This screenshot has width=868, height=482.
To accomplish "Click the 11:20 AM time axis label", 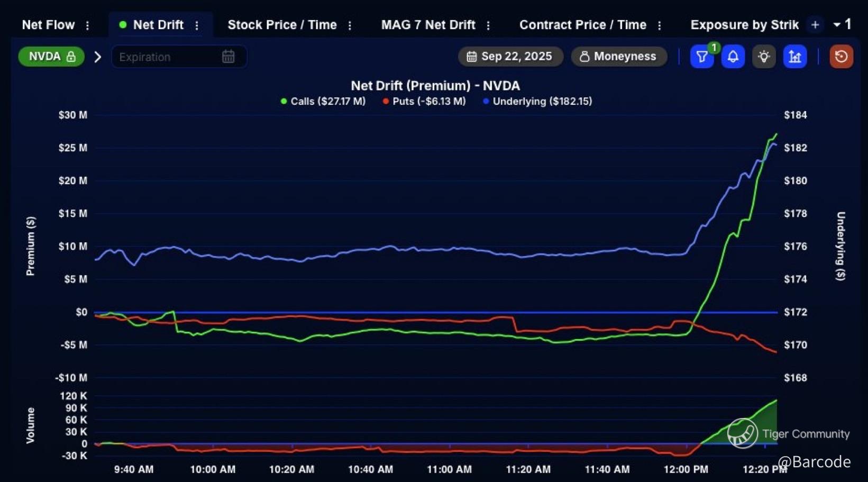I will 528,469.
